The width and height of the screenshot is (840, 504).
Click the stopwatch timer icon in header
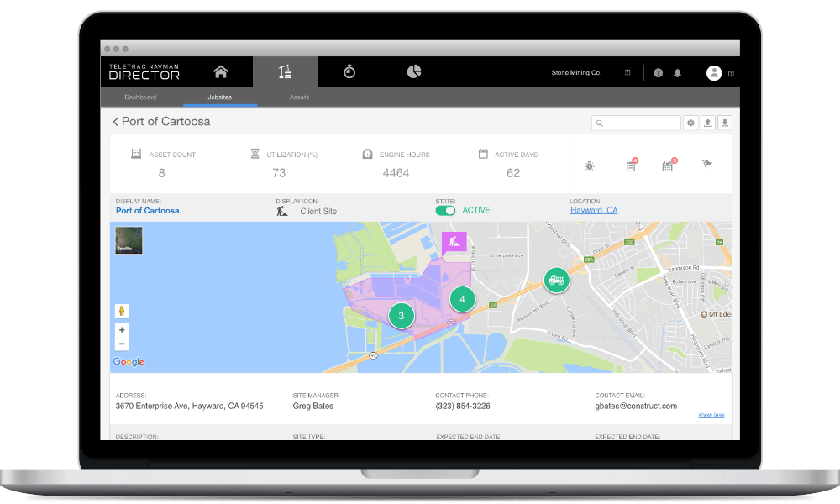click(349, 71)
